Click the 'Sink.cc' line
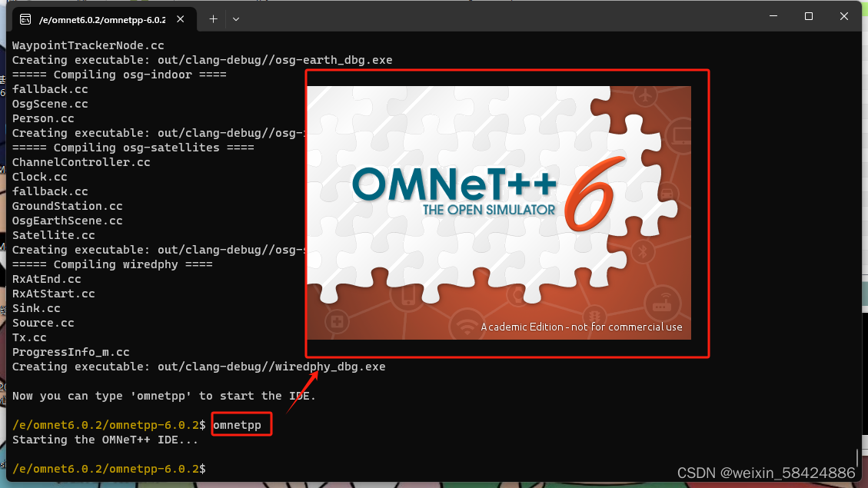 click(36, 308)
